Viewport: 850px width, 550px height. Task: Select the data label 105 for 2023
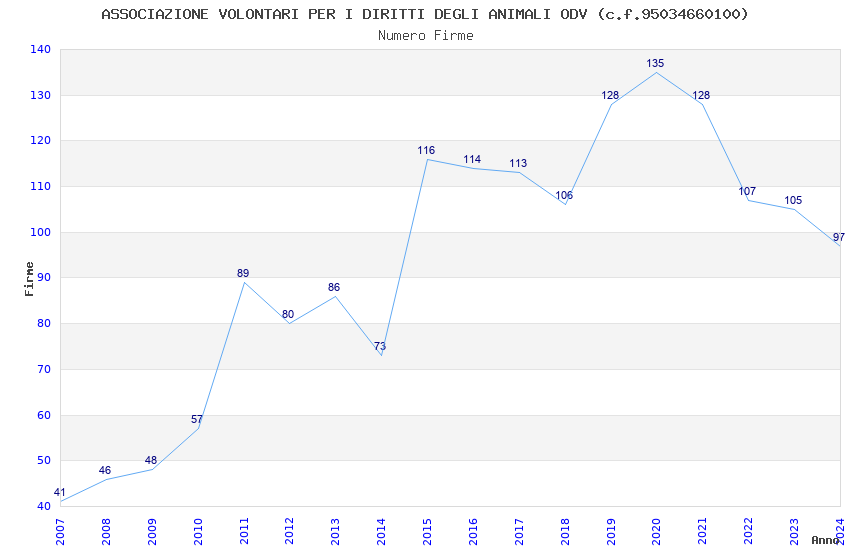click(793, 200)
